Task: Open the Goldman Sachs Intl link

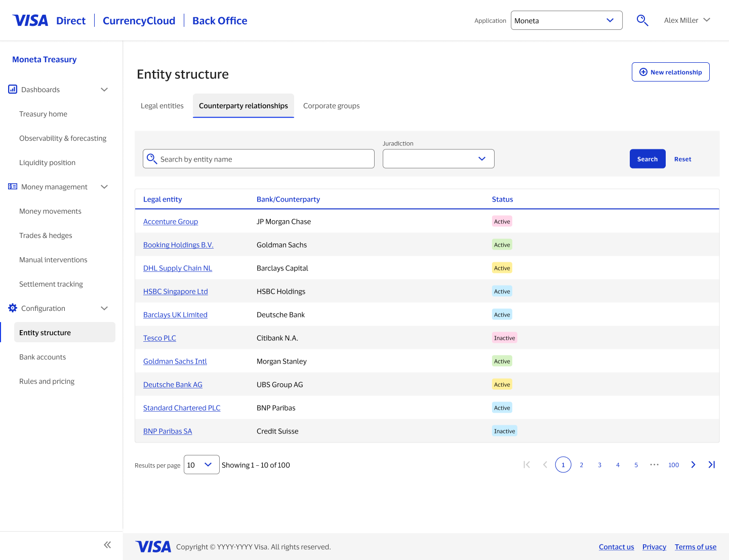Action: tap(175, 361)
